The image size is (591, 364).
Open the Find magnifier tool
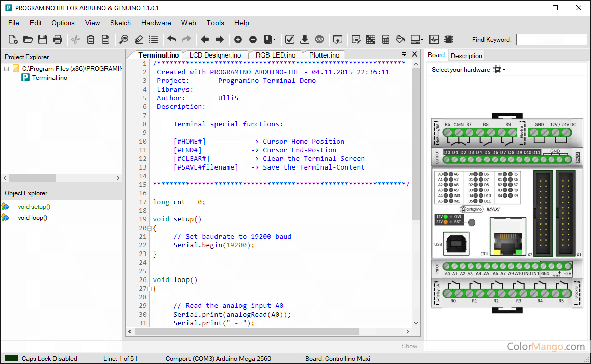[124, 39]
